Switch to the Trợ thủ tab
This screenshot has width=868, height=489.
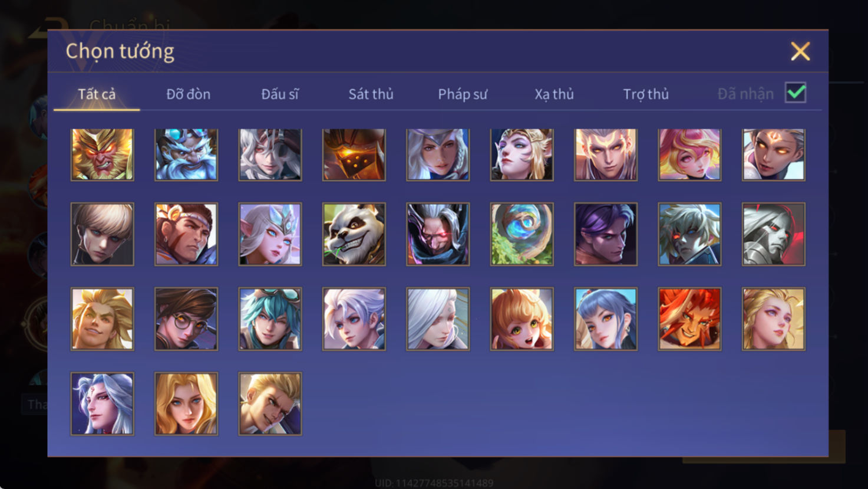click(x=646, y=94)
